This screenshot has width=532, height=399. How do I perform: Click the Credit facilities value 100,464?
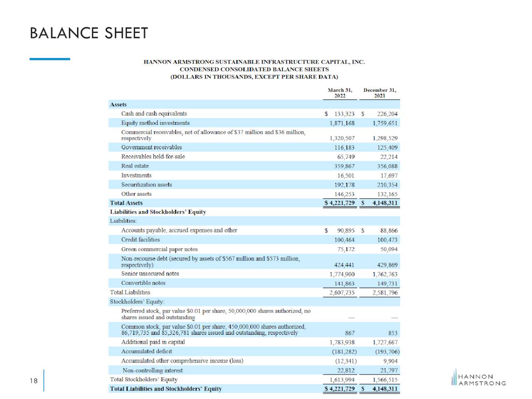pos(345,240)
